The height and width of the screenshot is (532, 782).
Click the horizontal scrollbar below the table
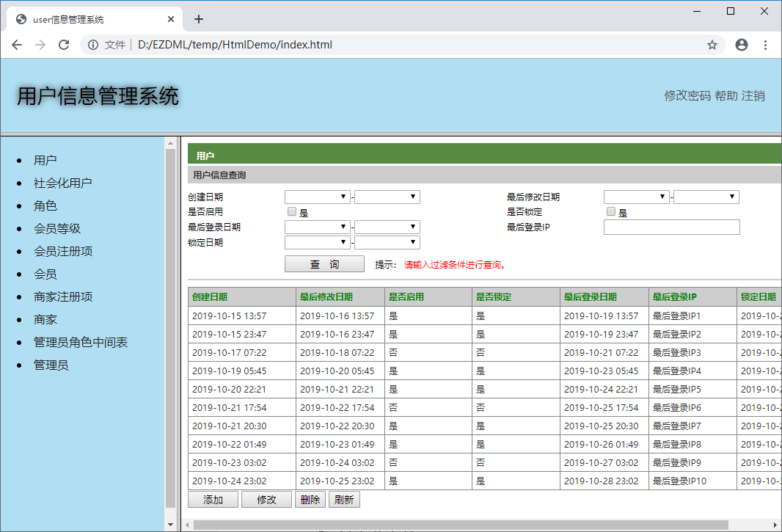[x=460, y=525]
